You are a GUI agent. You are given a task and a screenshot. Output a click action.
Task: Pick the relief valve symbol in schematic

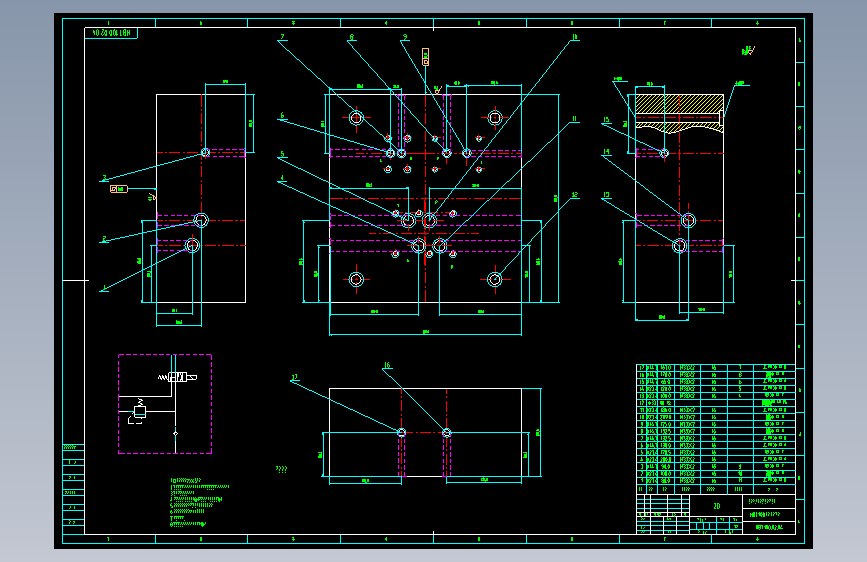(138, 412)
